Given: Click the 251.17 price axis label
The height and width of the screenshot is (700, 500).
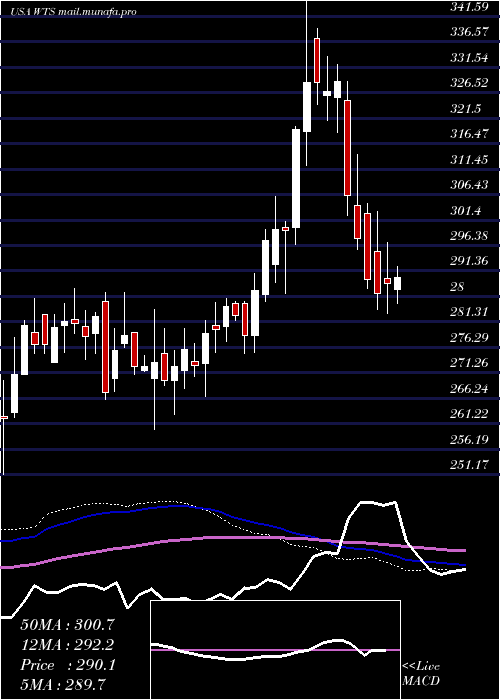Looking at the screenshot, I should click(x=467, y=464).
